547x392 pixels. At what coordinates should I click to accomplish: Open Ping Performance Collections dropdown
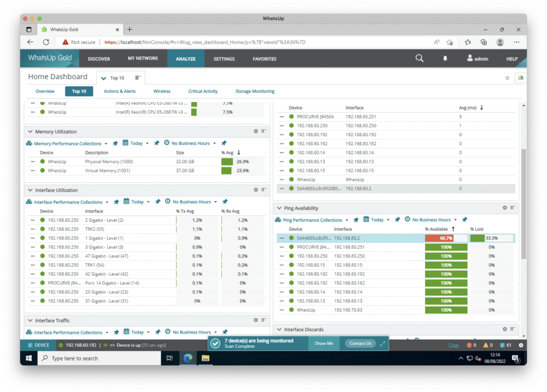point(347,220)
